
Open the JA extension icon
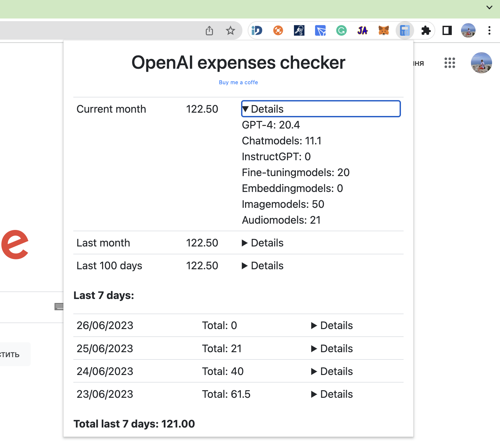(363, 31)
